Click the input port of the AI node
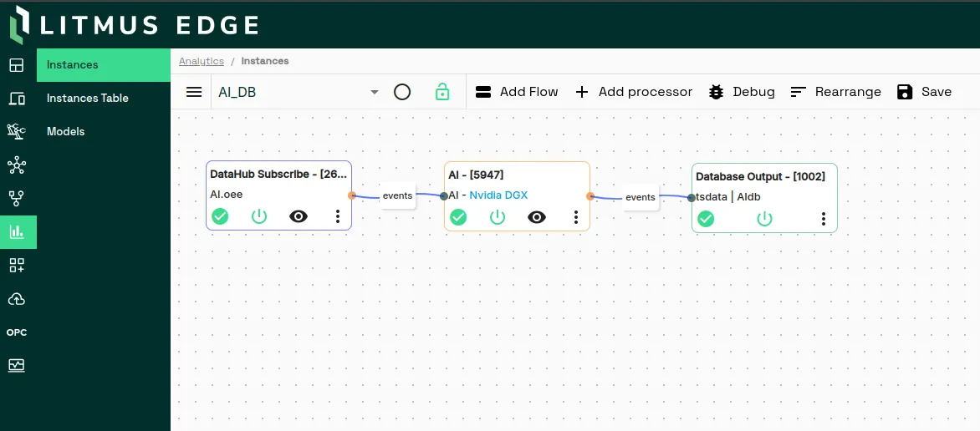980x431 pixels. (444, 195)
